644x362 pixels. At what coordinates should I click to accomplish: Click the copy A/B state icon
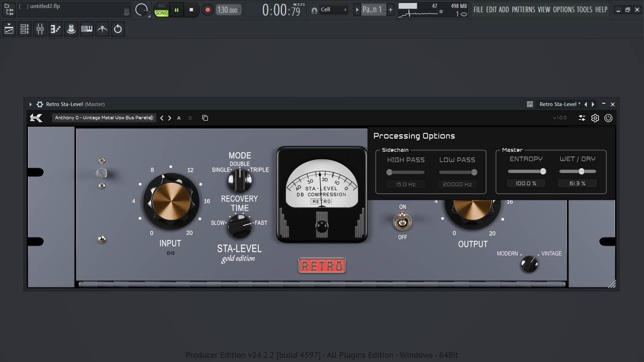(205, 118)
